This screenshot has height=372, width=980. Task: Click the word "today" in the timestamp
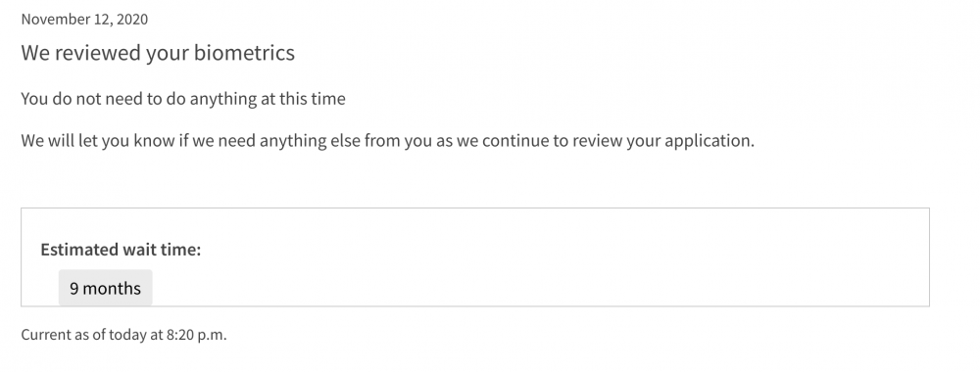tap(127, 335)
